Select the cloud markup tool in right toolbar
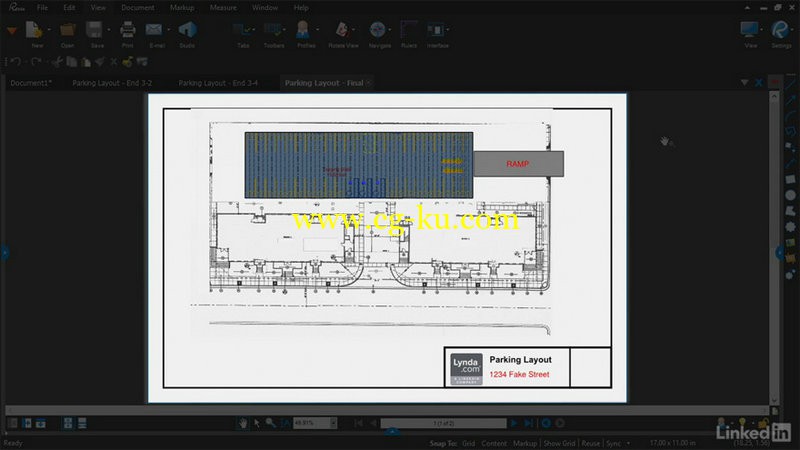 coord(790,227)
